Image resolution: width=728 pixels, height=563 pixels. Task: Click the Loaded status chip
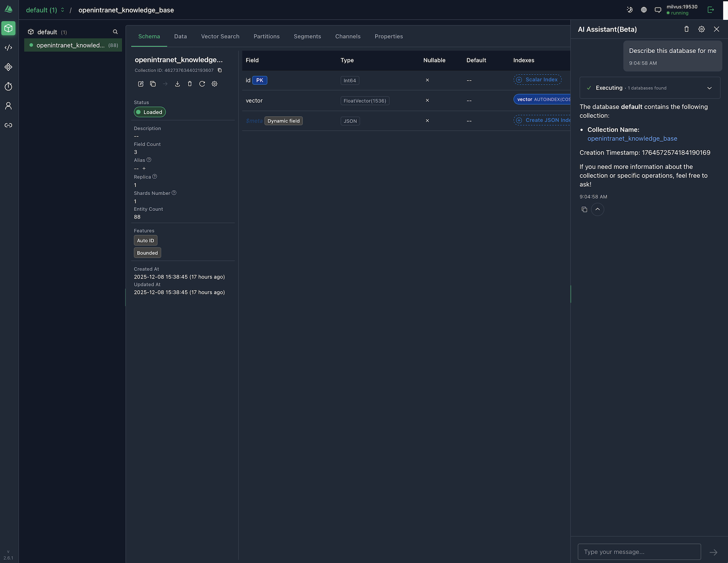[150, 112]
